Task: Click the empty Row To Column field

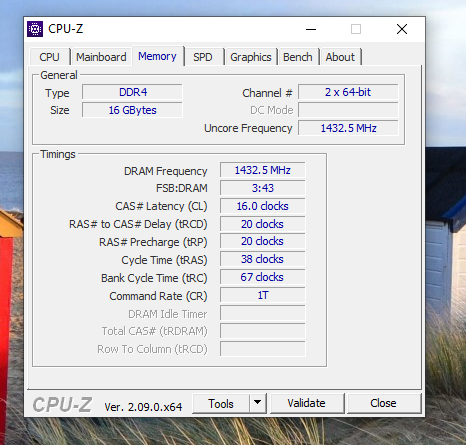Action: [x=263, y=349]
